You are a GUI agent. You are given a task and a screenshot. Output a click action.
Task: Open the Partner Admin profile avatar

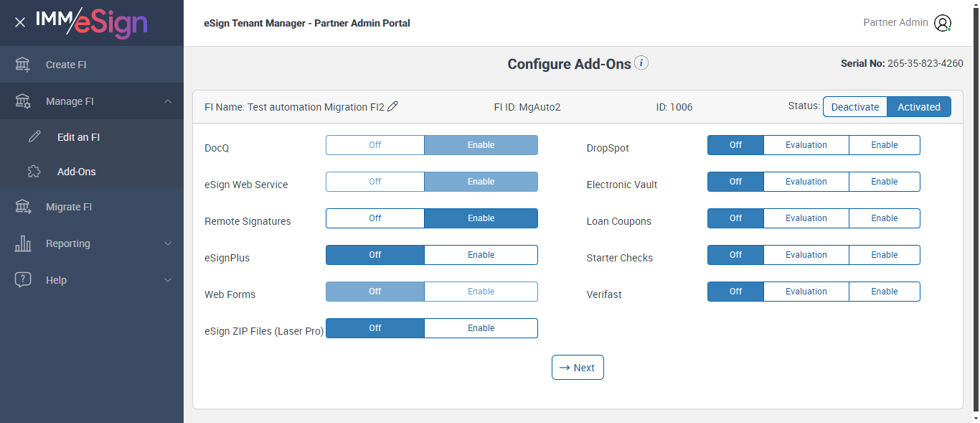[943, 23]
